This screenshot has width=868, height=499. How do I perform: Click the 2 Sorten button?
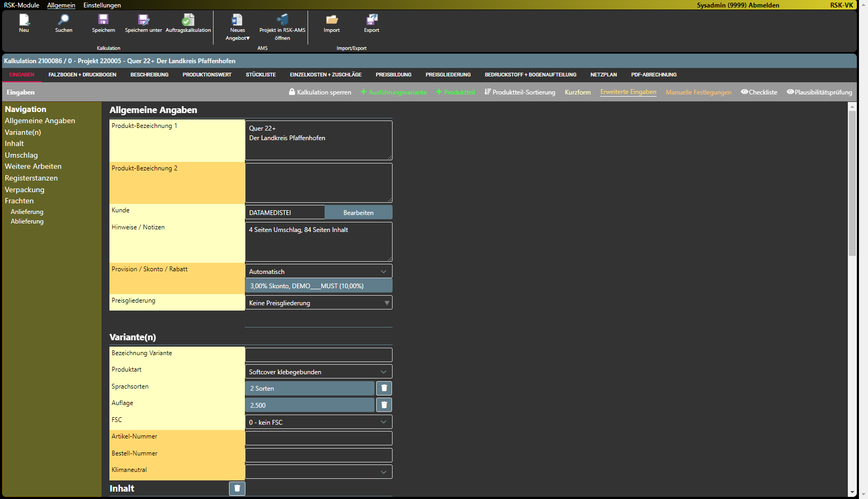[310, 388]
